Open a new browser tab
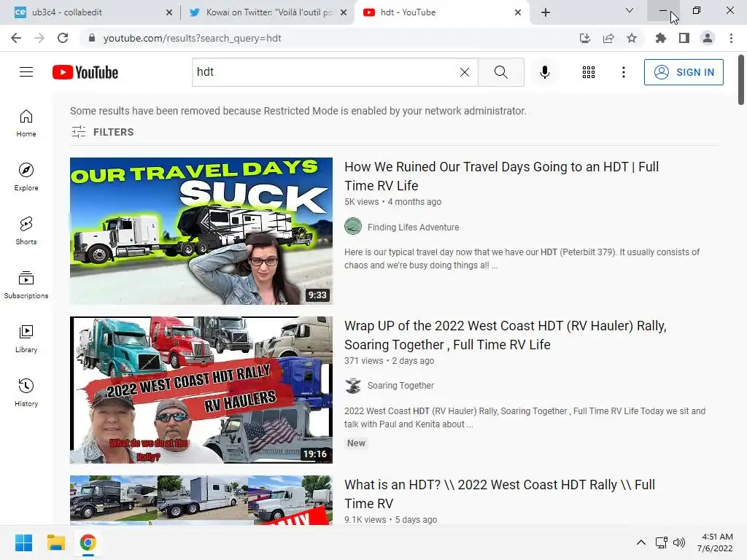The width and height of the screenshot is (747, 560). pos(546,12)
